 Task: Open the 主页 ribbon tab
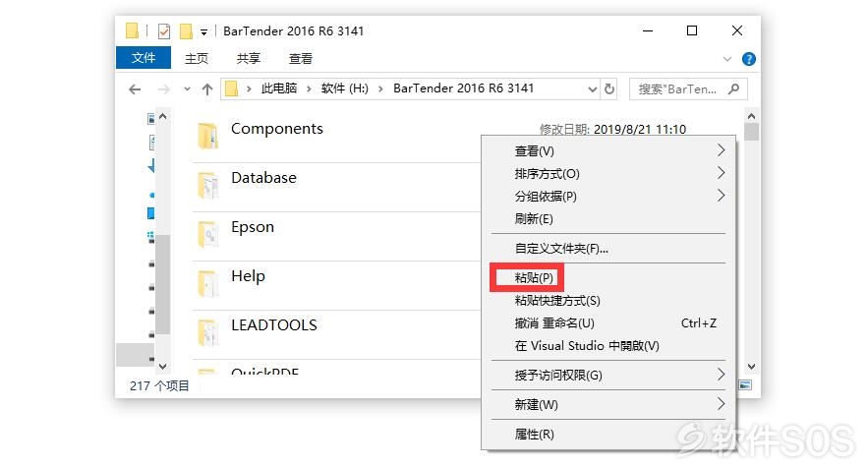(x=196, y=58)
